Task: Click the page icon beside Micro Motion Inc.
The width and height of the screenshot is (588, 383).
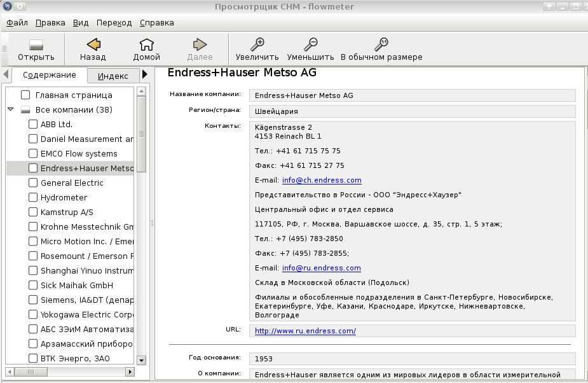Action: pyautogui.click(x=33, y=241)
